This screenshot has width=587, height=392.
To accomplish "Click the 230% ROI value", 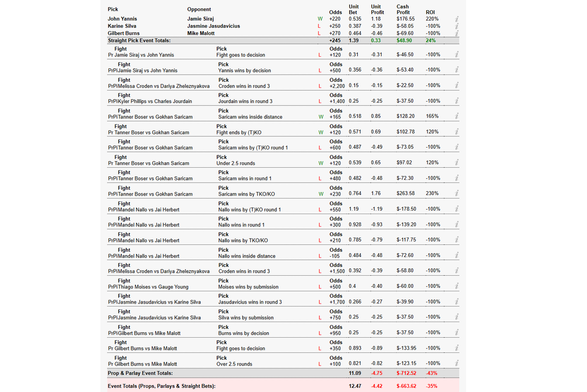I will tap(432, 194).
